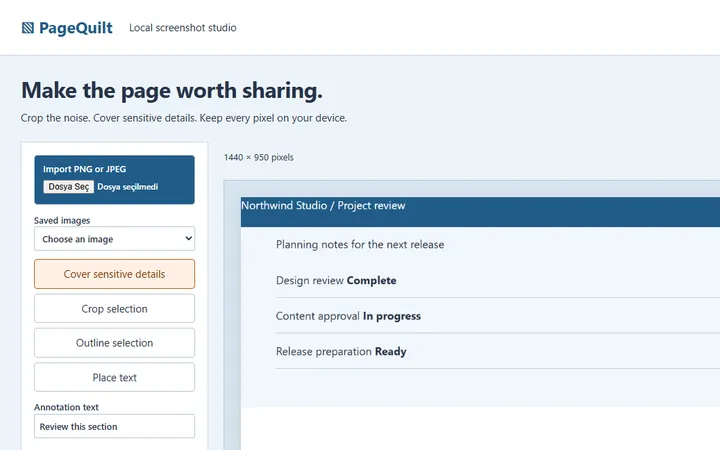720x450 pixels.
Task: Click the 'Make the page worth sharing.' heading
Action: pyautogui.click(x=172, y=90)
